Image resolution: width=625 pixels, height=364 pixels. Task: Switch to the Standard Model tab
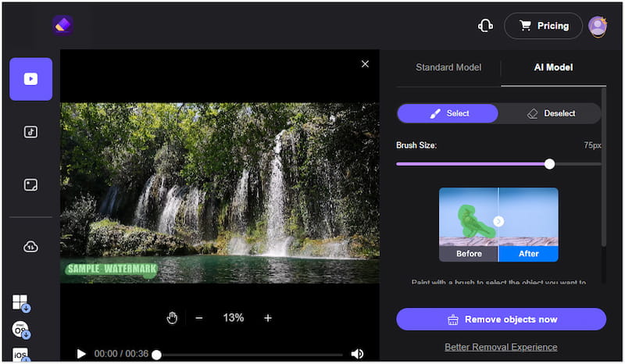pyautogui.click(x=448, y=67)
